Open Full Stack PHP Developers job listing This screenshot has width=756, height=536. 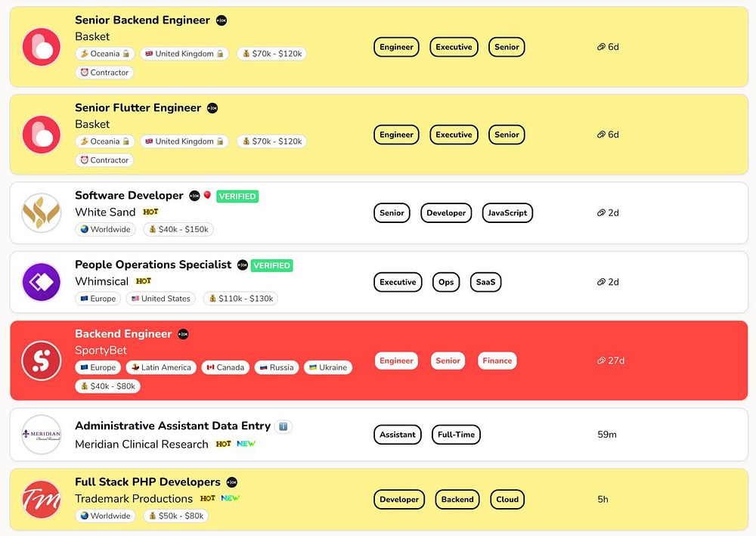point(147,482)
